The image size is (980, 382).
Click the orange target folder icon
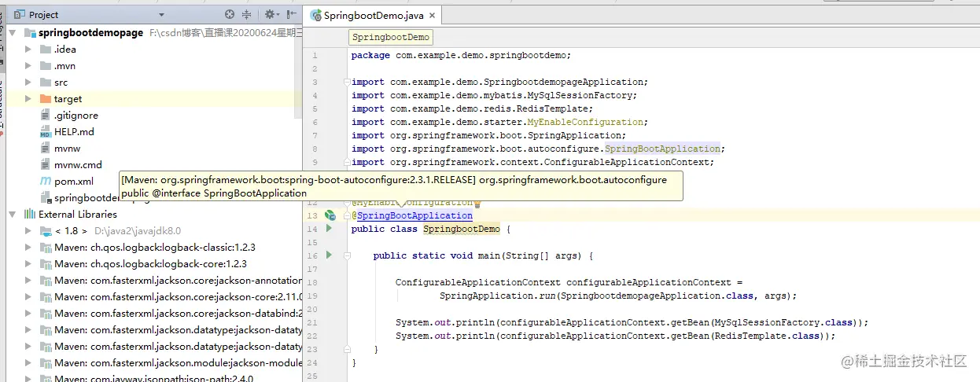click(45, 98)
